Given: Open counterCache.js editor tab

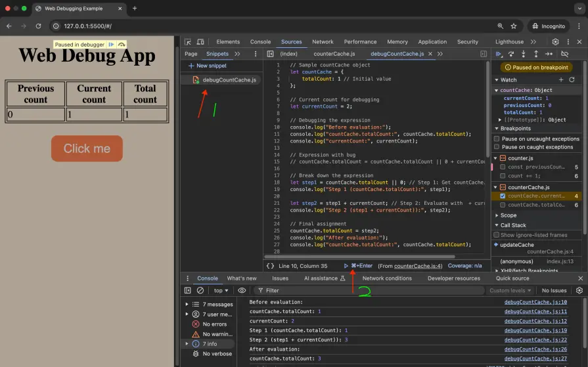Looking at the screenshot, I should click(x=334, y=54).
